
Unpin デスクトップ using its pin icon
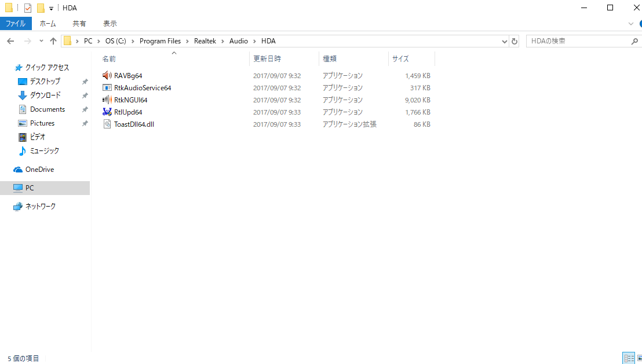pyautogui.click(x=85, y=82)
